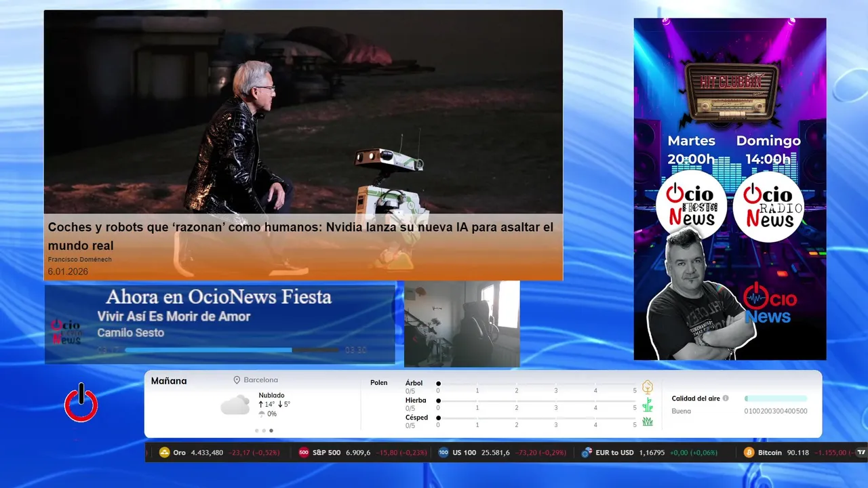Click the Bitcoin price 90.118
868x488 pixels.
(x=797, y=453)
